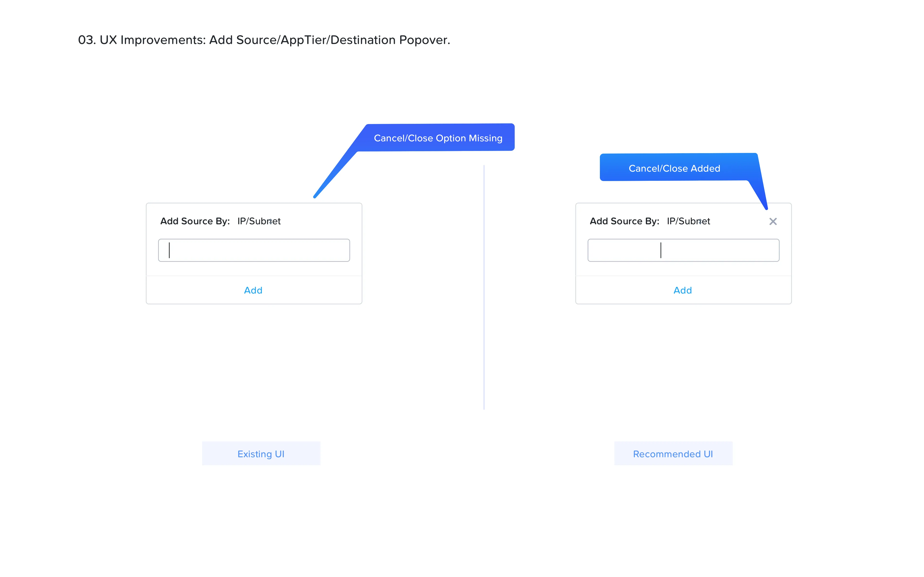Click pointer tip of Cancel/Close Added callout
Image resolution: width=924 pixels, height=577 pixels.
[x=766, y=208]
